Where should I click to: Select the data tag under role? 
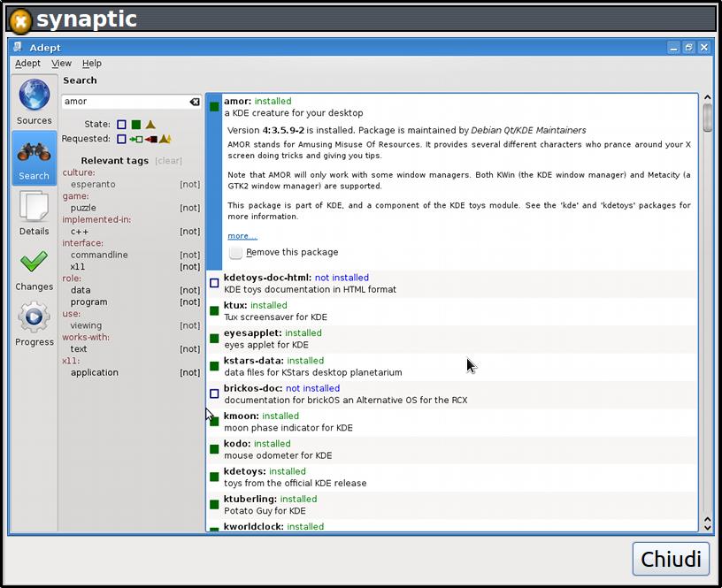coord(81,290)
